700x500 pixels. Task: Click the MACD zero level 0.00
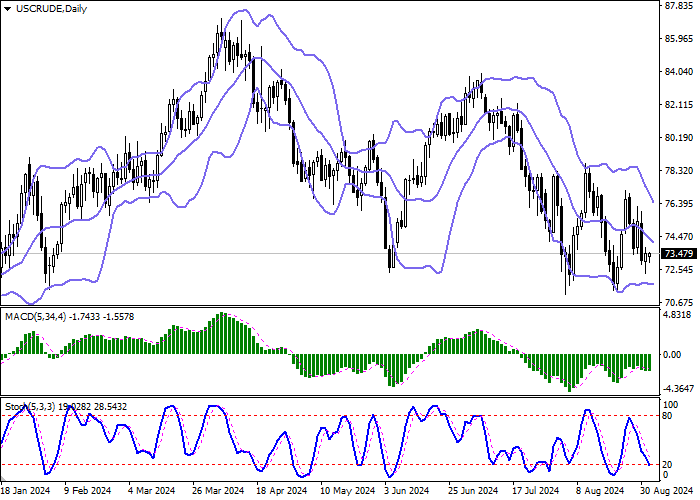[x=672, y=355]
